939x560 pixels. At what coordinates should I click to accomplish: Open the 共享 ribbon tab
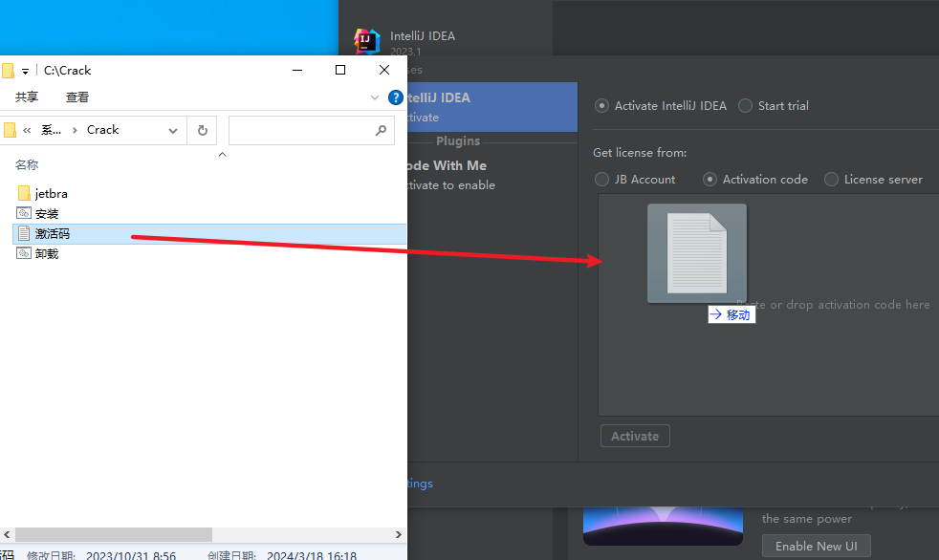27,97
